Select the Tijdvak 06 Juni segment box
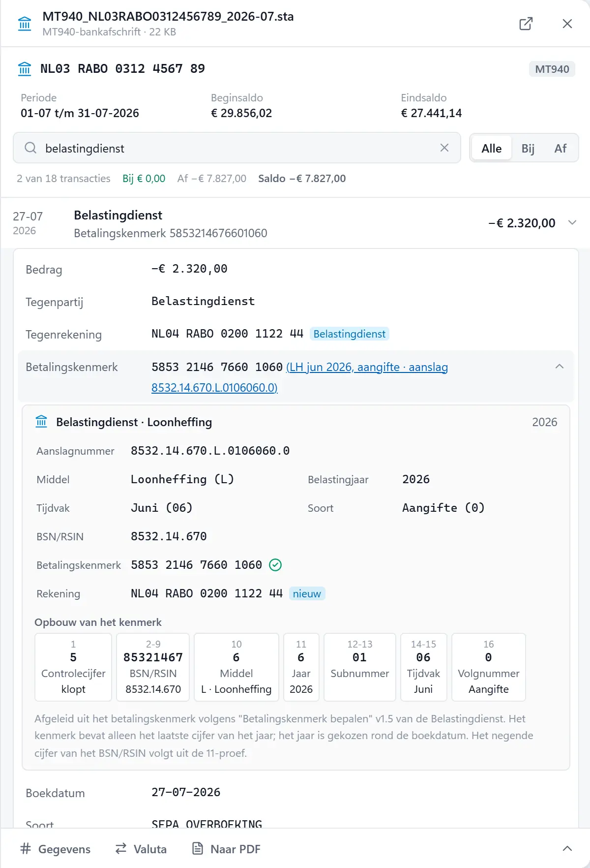Screen dimensions: 590x868 click(423, 667)
